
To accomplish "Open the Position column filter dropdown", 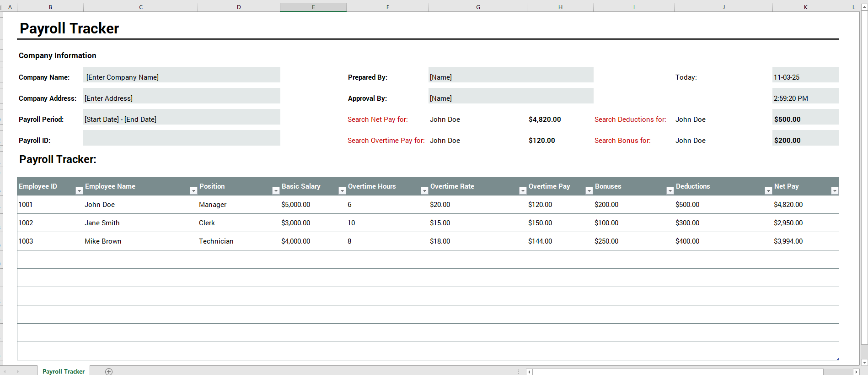I will point(276,191).
